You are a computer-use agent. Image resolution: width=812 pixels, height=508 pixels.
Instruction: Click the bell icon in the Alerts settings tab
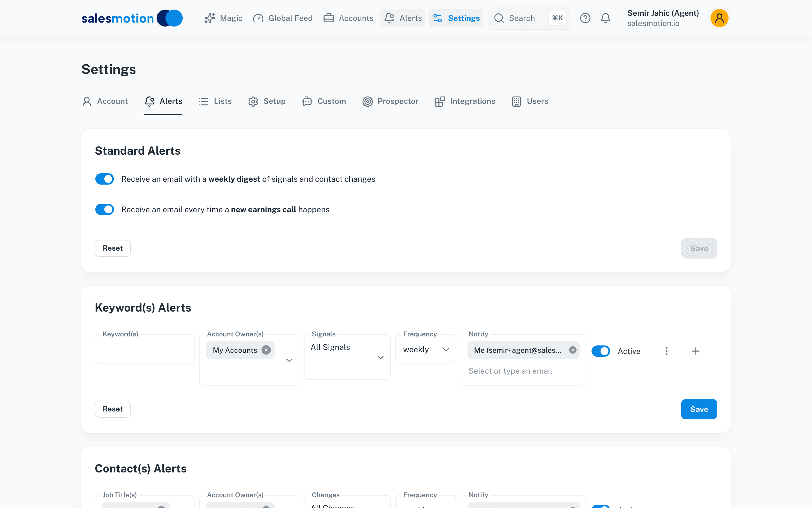click(149, 102)
